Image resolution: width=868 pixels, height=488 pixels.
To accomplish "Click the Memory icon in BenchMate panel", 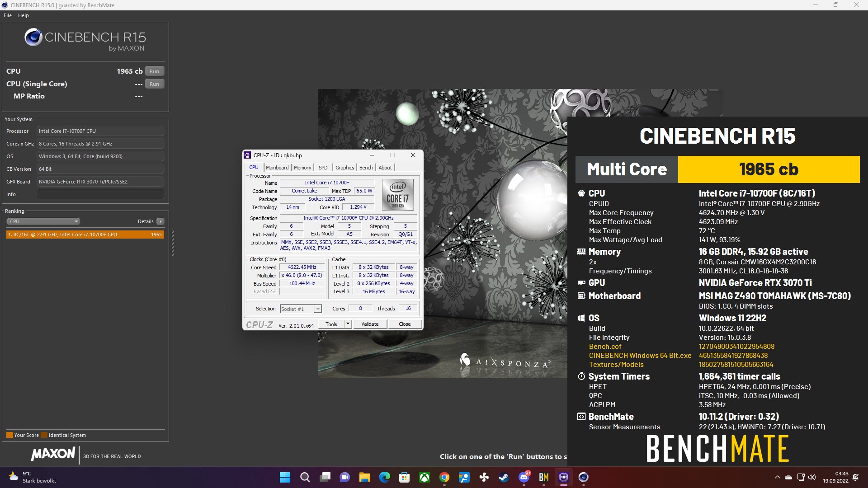I will [x=581, y=252].
